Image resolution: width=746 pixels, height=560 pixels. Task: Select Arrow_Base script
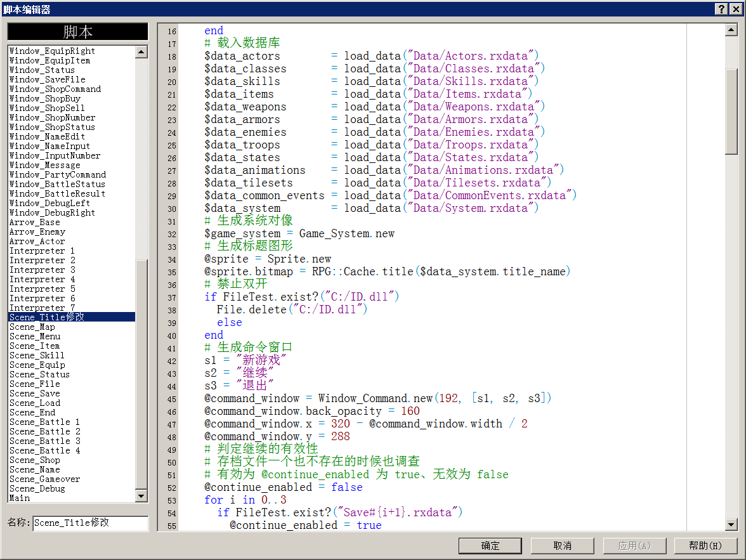pos(72,222)
